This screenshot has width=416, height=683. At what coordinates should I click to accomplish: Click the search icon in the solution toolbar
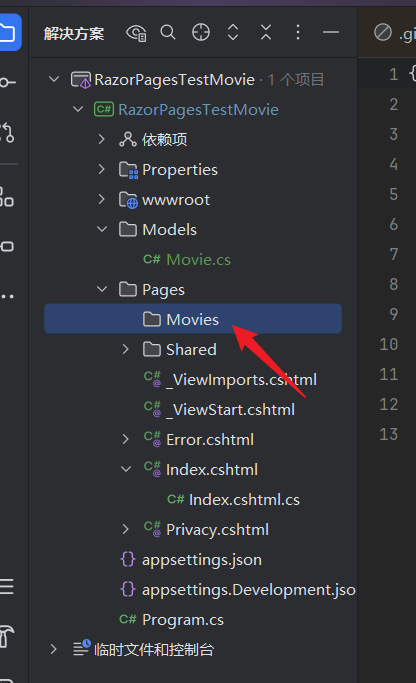pyautogui.click(x=168, y=32)
